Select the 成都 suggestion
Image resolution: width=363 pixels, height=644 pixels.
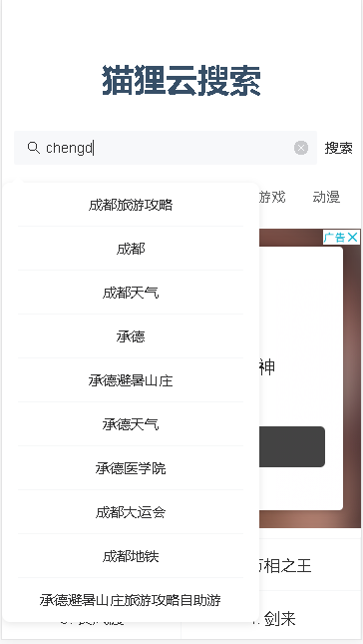131,249
